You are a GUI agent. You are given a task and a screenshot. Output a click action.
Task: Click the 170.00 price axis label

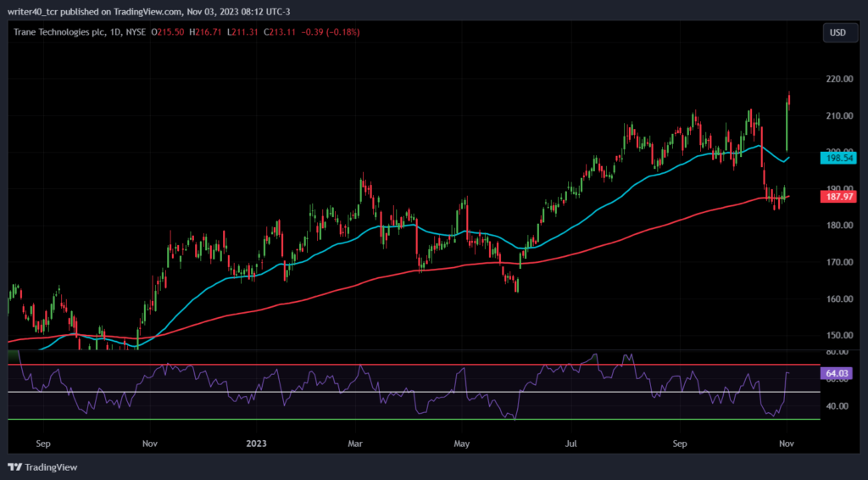(839, 262)
